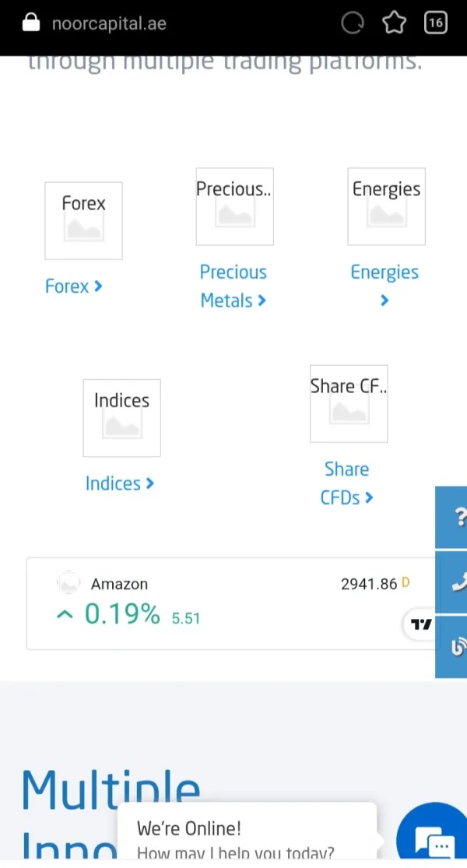Follow the Forex link
This screenshot has width=467, height=868.
(x=73, y=286)
